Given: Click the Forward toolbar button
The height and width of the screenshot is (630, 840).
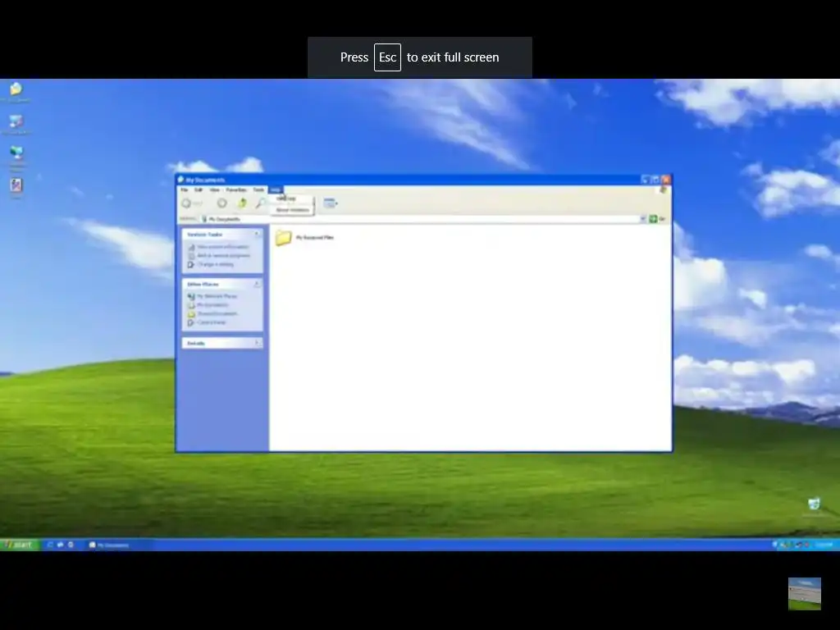Looking at the screenshot, I should point(221,203).
